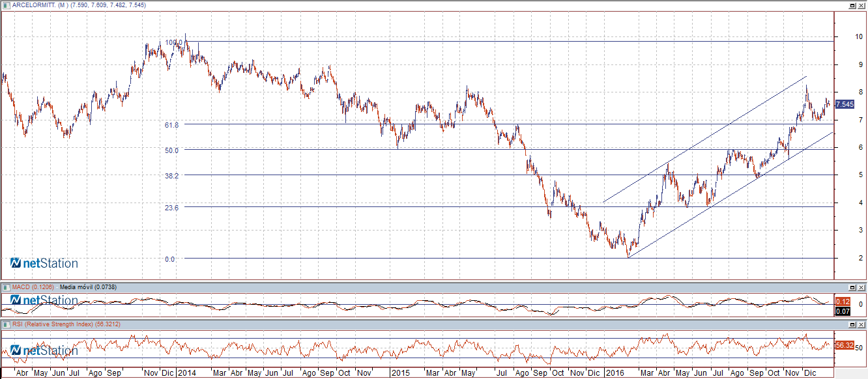868x379 pixels.
Task: Click the 100.0 Fibonacci level label
Action: [x=173, y=42]
